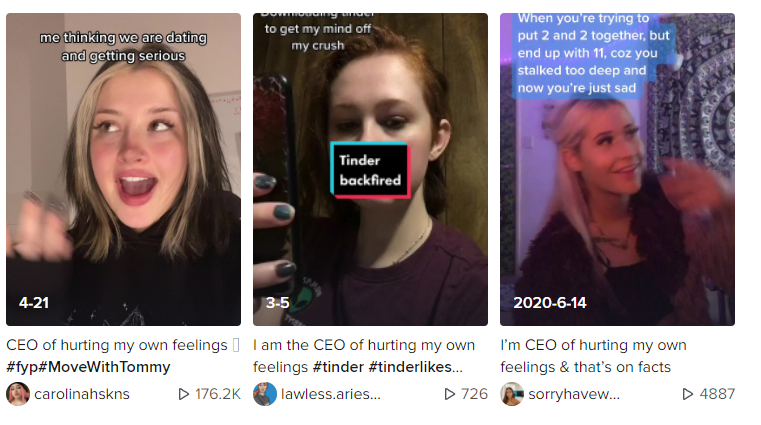Image resolution: width=761 pixels, height=425 pixels.
Task: Open lawless.aries profile avatar
Action: 265,394
